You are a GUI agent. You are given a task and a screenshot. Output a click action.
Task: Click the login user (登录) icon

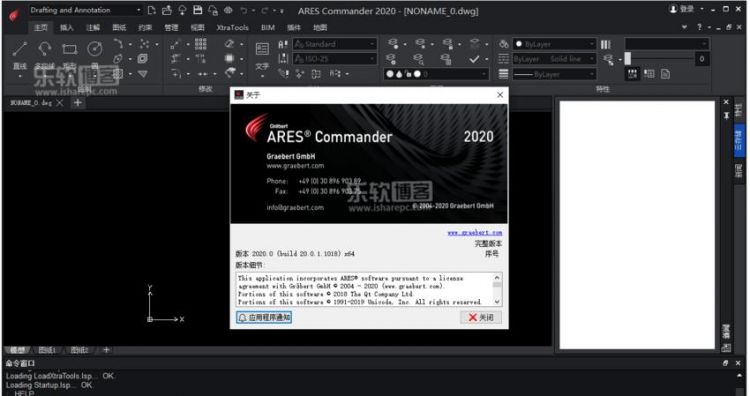[x=673, y=9]
